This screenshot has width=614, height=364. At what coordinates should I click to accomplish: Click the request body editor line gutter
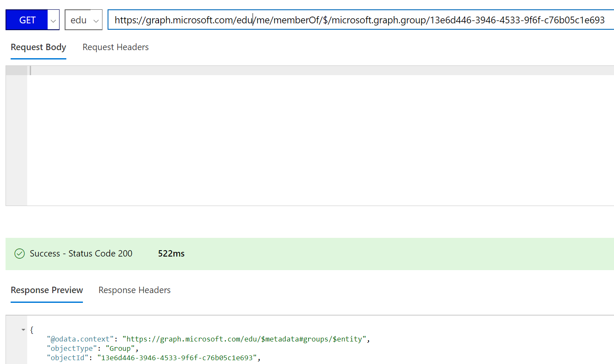pyautogui.click(x=16, y=136)
